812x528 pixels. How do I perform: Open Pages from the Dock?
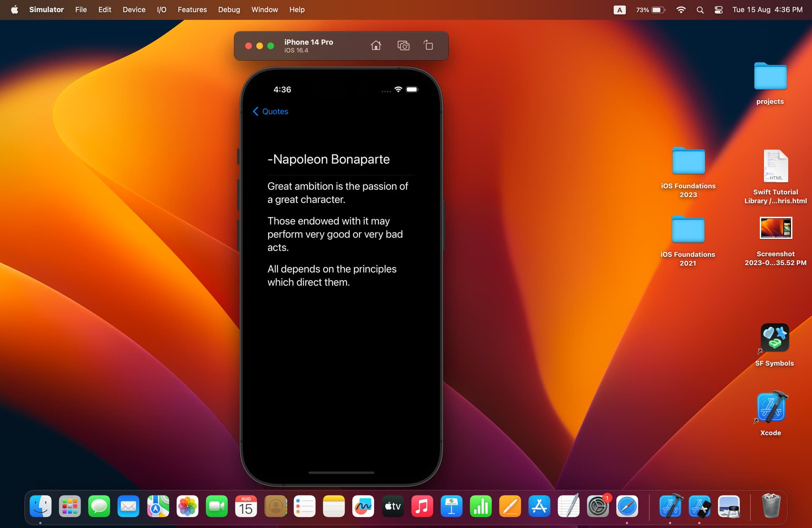pos(510,506)
